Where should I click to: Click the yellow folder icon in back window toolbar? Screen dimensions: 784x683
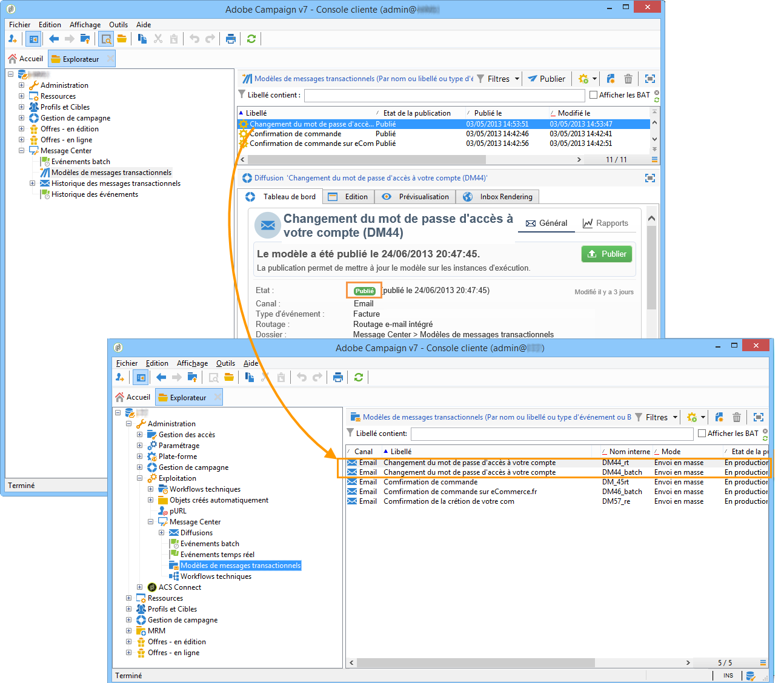tap(122, 39)
